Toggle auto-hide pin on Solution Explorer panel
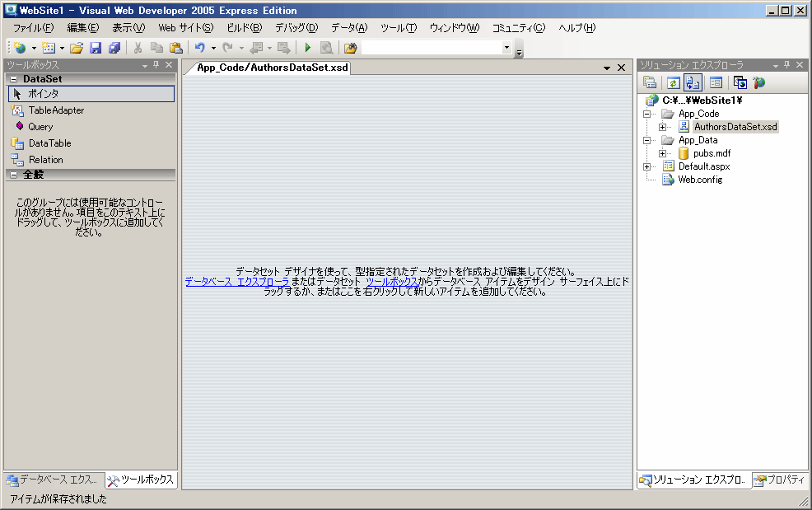The width and height of the screenshot is (812, 510). 787,65
